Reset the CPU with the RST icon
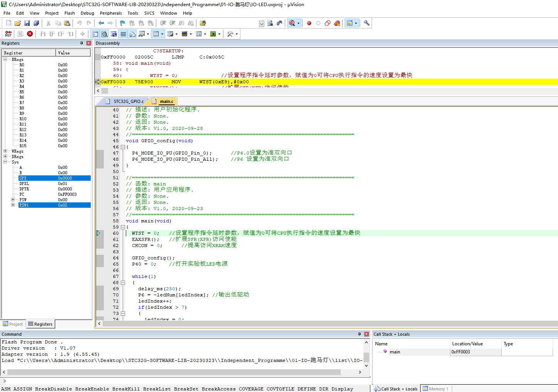The height and width of the screenshot is (392, 558). point(8,34)
